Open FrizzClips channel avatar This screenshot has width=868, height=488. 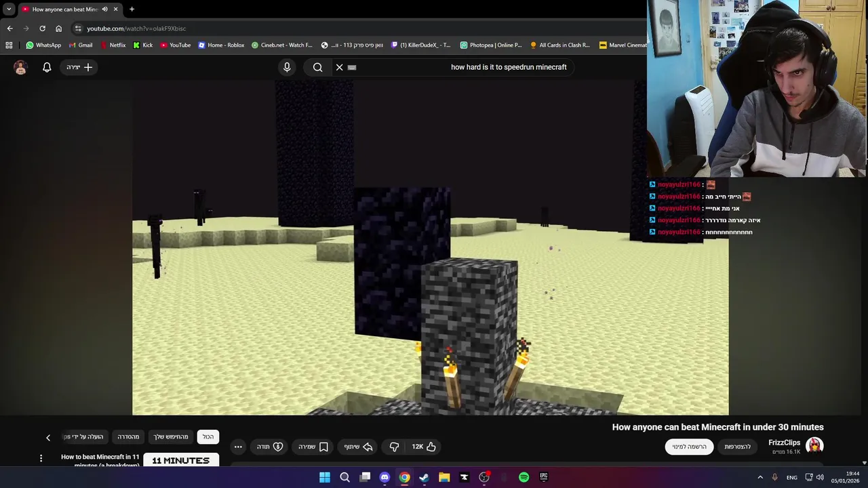pos(814,445)
